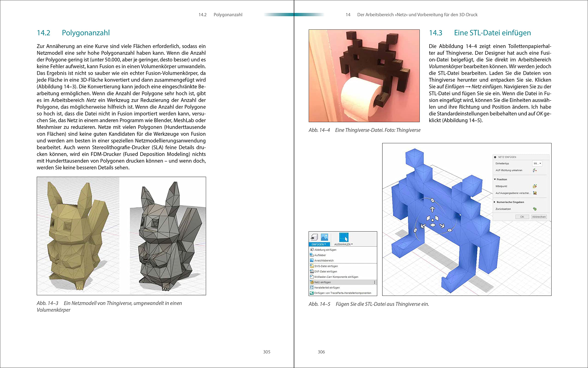Image resolution: width=588 pixels, height=368 pixels.
Task: Click the caption "Abb. 14–5 Fügen Sie die STL-Datei"
Action: pyautogui.click(x=369, y=304)
